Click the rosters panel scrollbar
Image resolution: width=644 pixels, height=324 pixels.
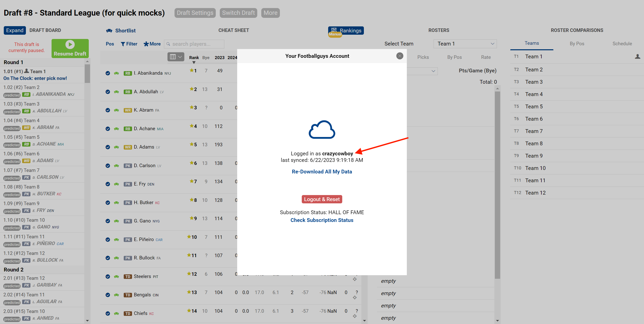(x=497, y=185)
